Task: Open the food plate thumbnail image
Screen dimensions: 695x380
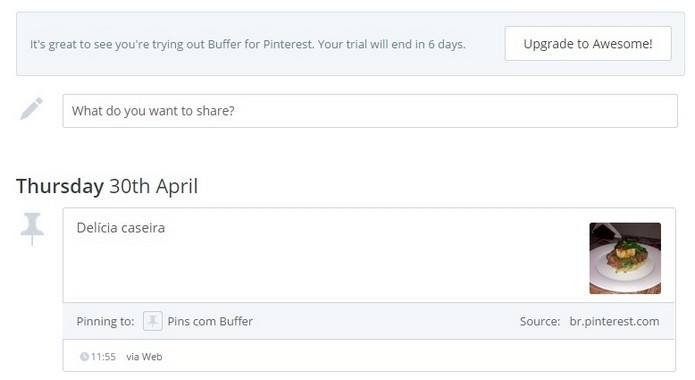Action: 625,258
